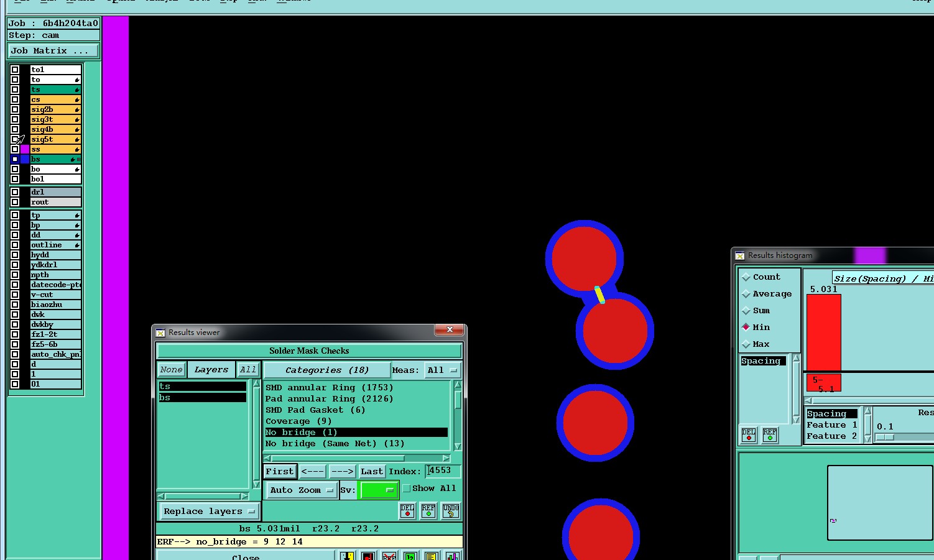Toggle the ss layer display checkbox
The height and width of the screenshot is (560, 934).
[x=15, y=149]
